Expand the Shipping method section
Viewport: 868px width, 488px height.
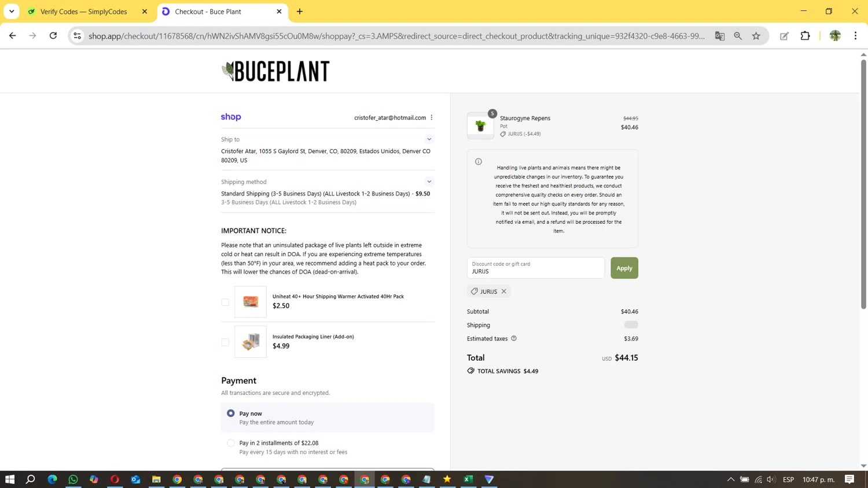(429, 182)
